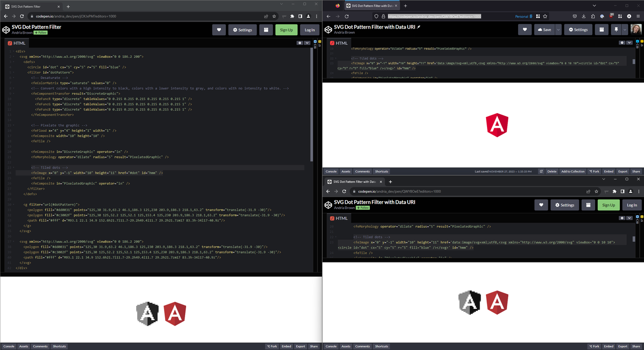This screenshot has width=644, height=350.
Task: Open HTML editor gear in Firefox window
Action: pyautogui.click(x=622, y=42)
